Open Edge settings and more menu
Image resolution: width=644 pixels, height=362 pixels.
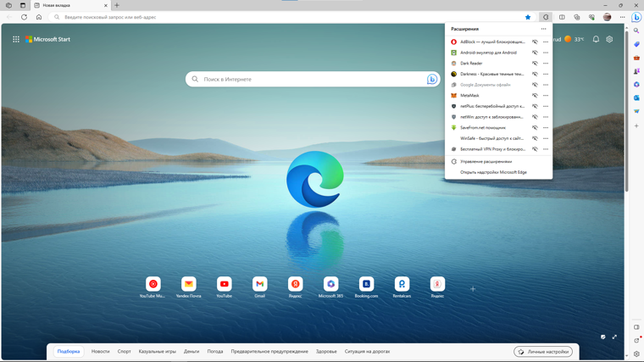(x=622, y=17)
